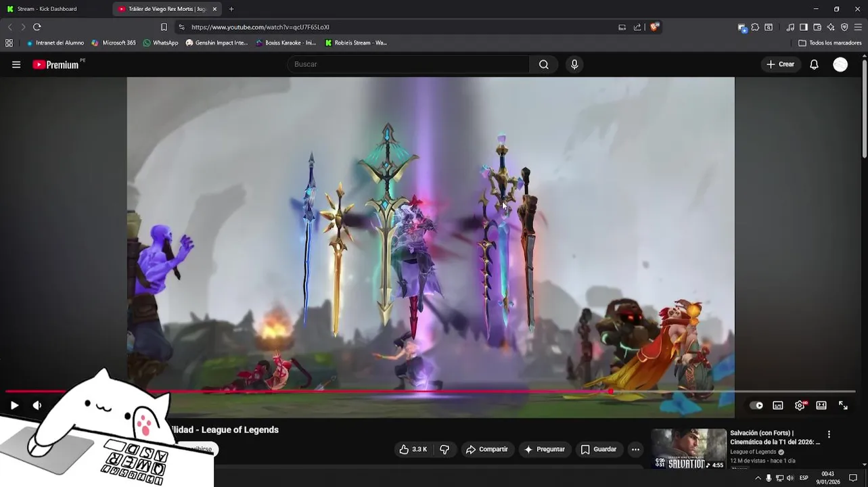Open Microsoft 365 bookmark

114,43
